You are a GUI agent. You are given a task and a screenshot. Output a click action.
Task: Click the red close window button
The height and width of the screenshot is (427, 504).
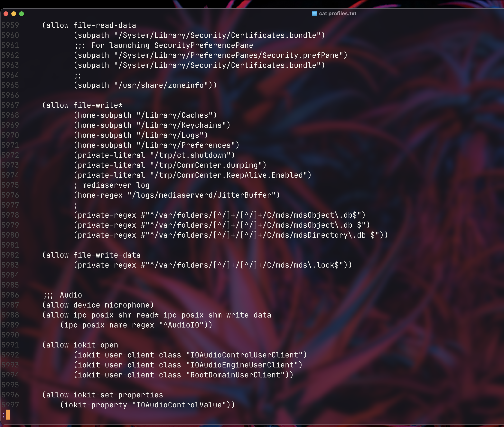point(6,14)
